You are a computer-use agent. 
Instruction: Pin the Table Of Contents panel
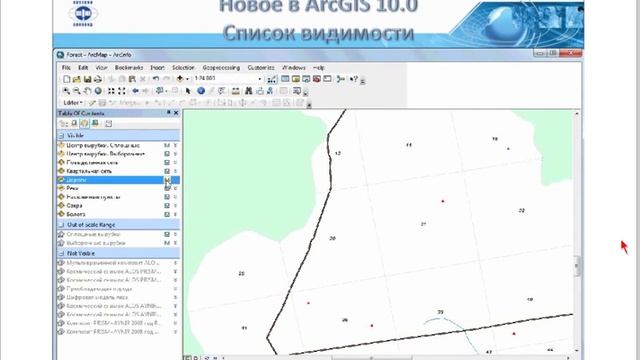[x=169, y=113]
